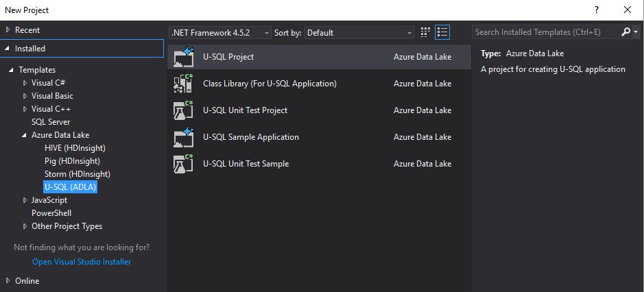
Task: Select the Class Library template icon
Action: (x=183, y=84)
